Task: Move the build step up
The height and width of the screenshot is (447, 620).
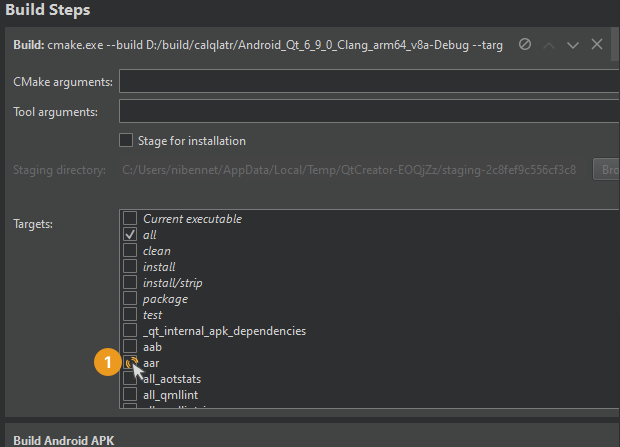Action: pyautogui.click(x=549, y=45)
